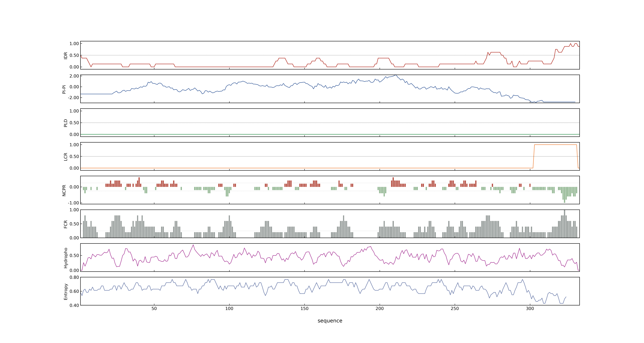Click the Pi-Pi axis label
The image size is (644, 343).
pyautogui.click(x=64, y=89)
